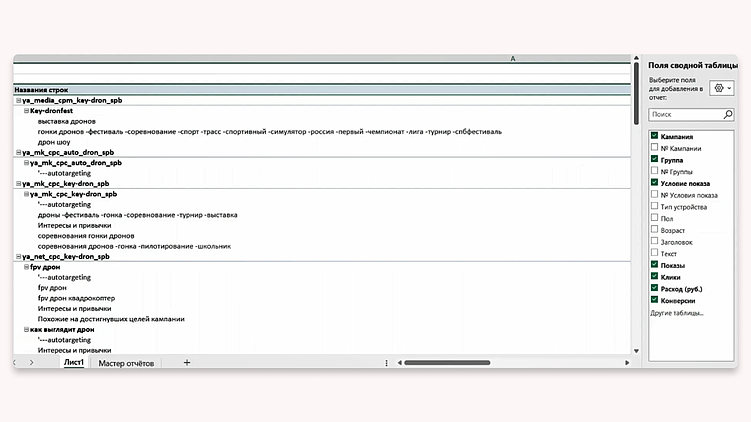Check the № Кампании field
The width and height of the screenshot is (751, 422).
tap(654, 148)
